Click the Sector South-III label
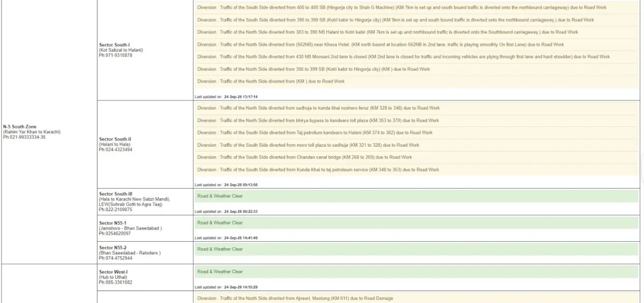644x303 pixels. (116, 194)
